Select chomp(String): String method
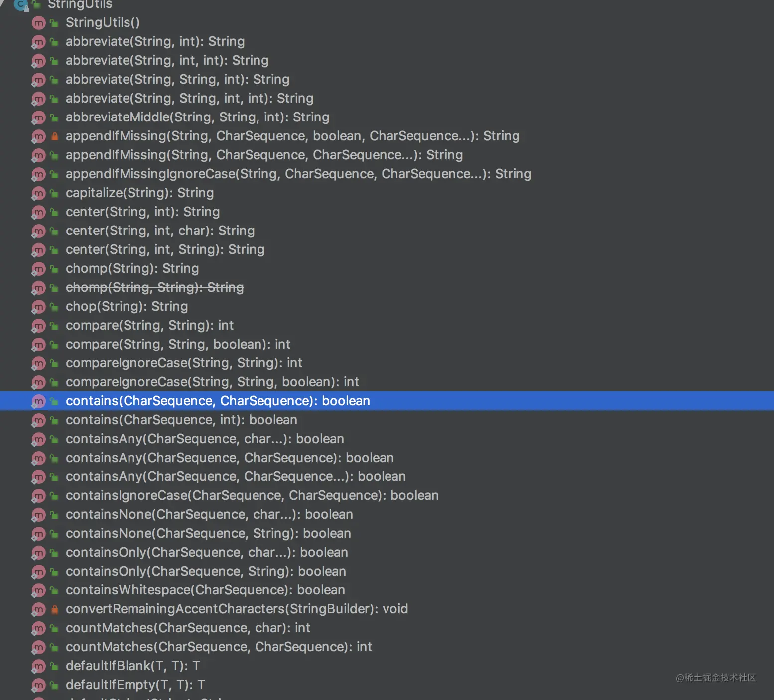The height and width of the screenshot is (700, 774). click(x=132, y=268)
